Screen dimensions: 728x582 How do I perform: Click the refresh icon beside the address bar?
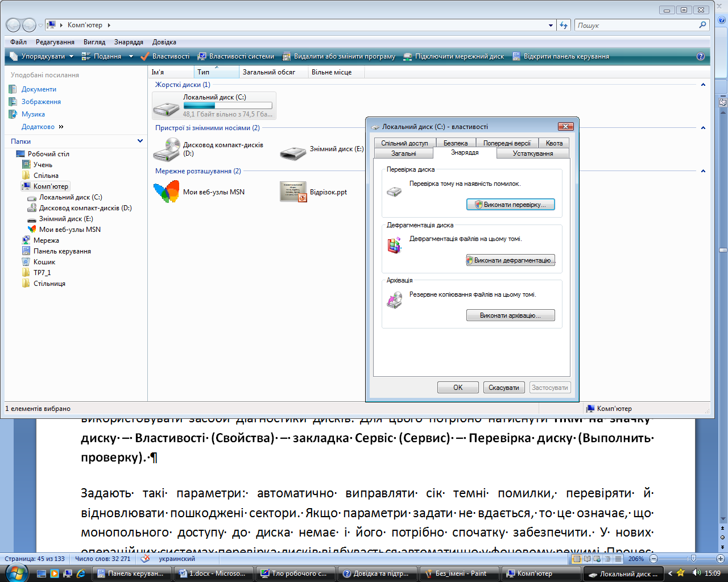click(x=564, y=25)
